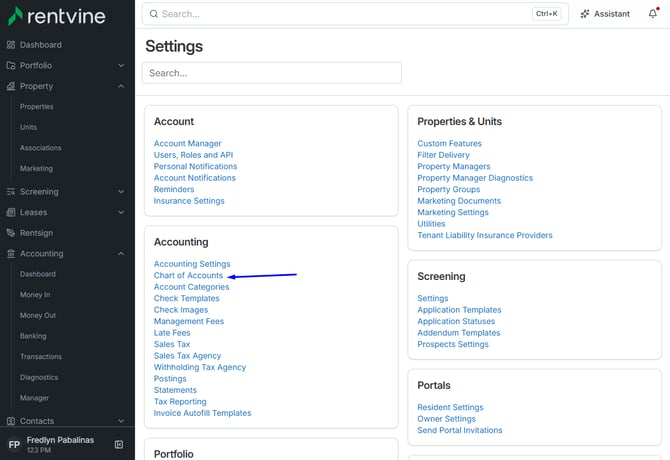Image resolution: width=670 pixels, height=460 pixels.
Task: Open Tenant Liability Insurance Providers link
Action: coord(485,235)
